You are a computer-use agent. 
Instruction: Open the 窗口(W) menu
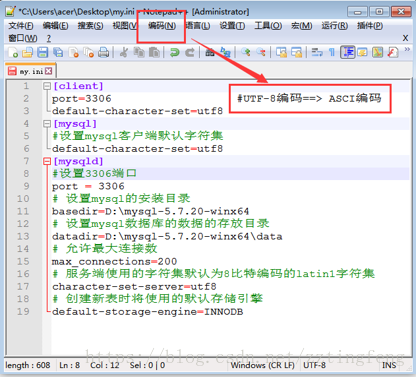pyautogui.click(x=23, y=38)
